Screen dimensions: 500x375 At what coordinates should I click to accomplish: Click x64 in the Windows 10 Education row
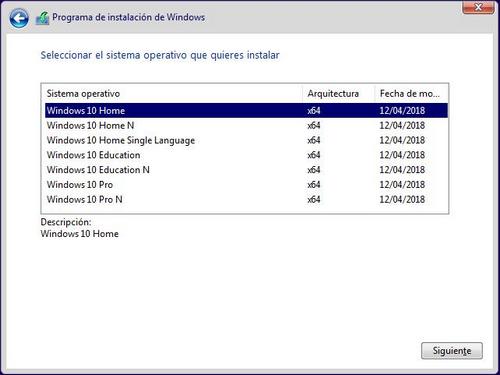click(x=314, y=155)
